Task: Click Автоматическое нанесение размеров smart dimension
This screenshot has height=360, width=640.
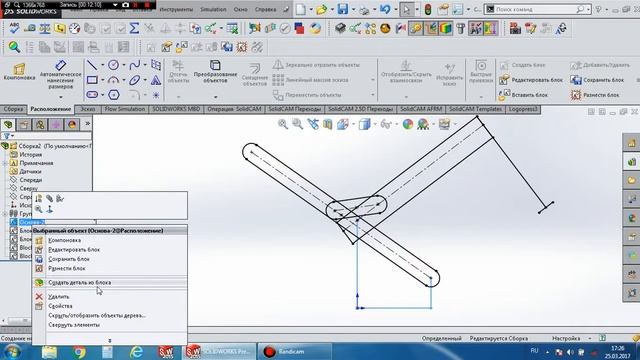Action: tap(60, 75)
